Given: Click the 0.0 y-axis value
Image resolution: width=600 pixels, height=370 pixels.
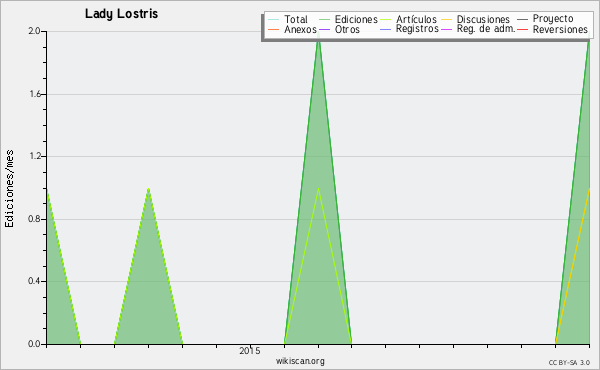Looking at the screenshot, I should pyautogui.click(x=34, y=344).
